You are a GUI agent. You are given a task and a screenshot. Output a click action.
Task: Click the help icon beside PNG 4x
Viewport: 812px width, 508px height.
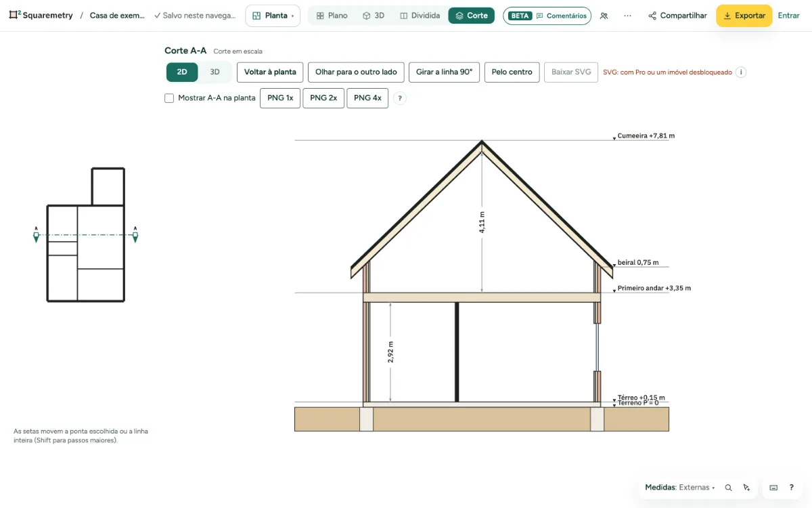[400, 98]
